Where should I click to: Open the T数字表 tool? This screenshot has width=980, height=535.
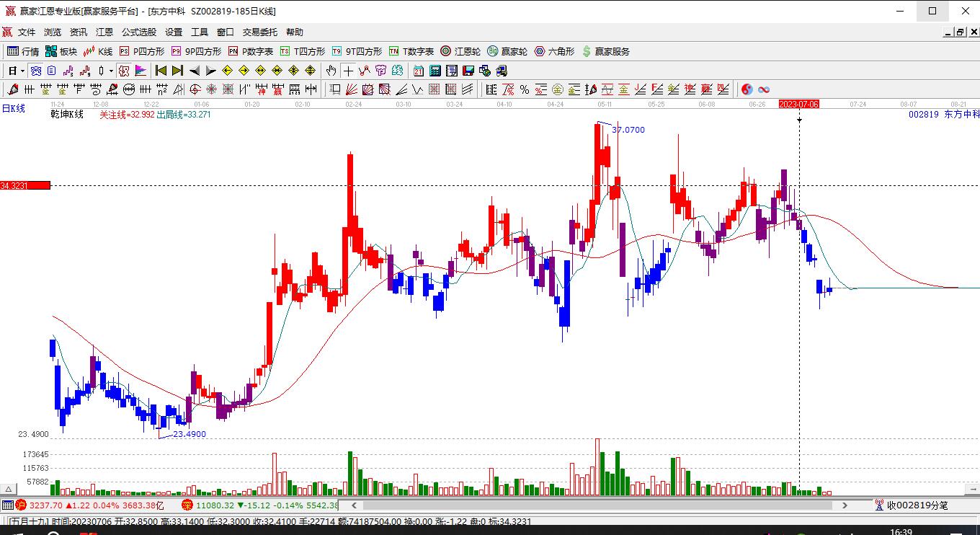coord(411,51)
